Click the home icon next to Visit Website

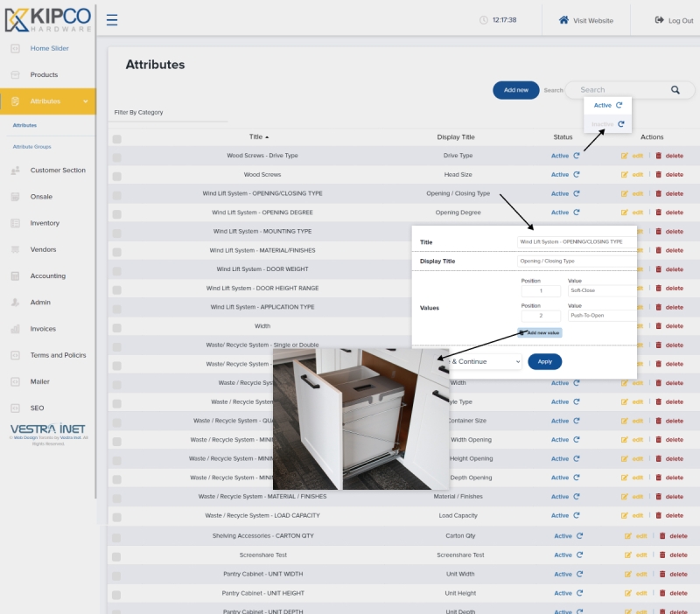tap(564, 20)
